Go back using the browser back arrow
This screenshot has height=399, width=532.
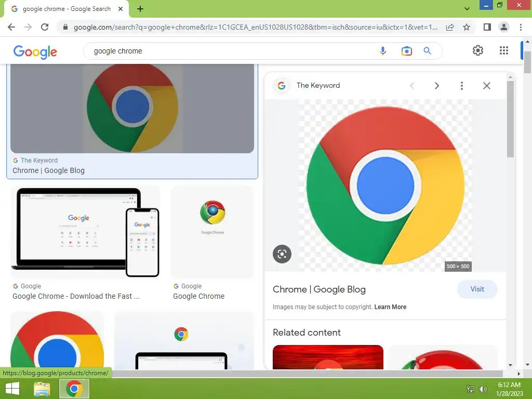click(x=11, y=27)
